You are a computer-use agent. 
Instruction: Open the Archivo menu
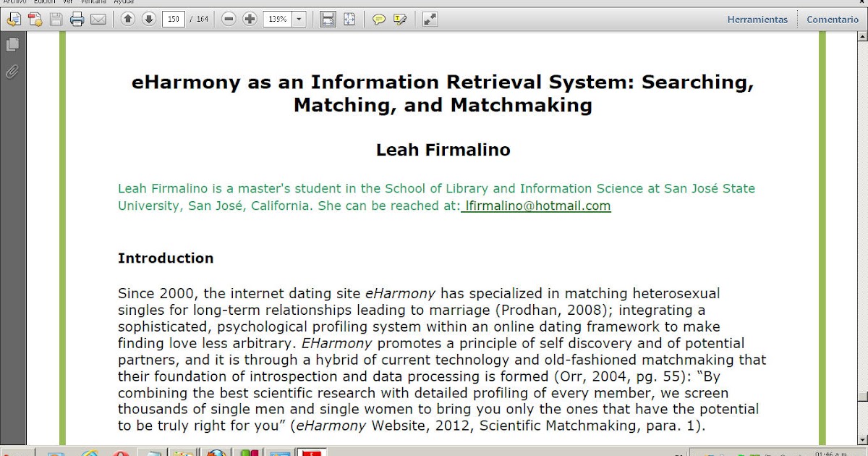click(15, 2)
